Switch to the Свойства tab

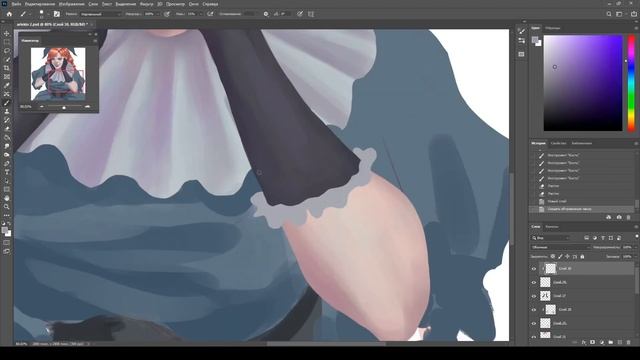click(x=558, y=143)
